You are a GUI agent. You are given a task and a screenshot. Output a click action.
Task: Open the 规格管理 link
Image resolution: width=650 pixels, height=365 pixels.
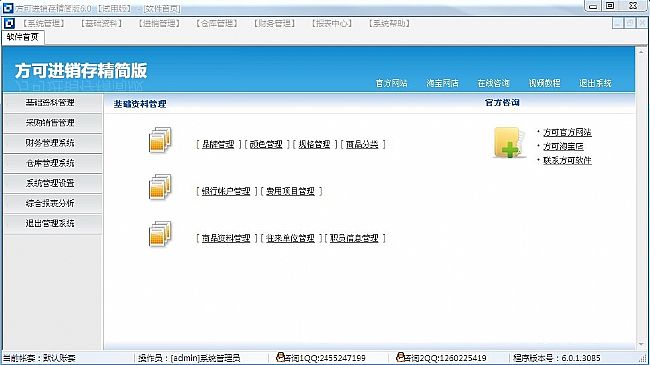314,144
